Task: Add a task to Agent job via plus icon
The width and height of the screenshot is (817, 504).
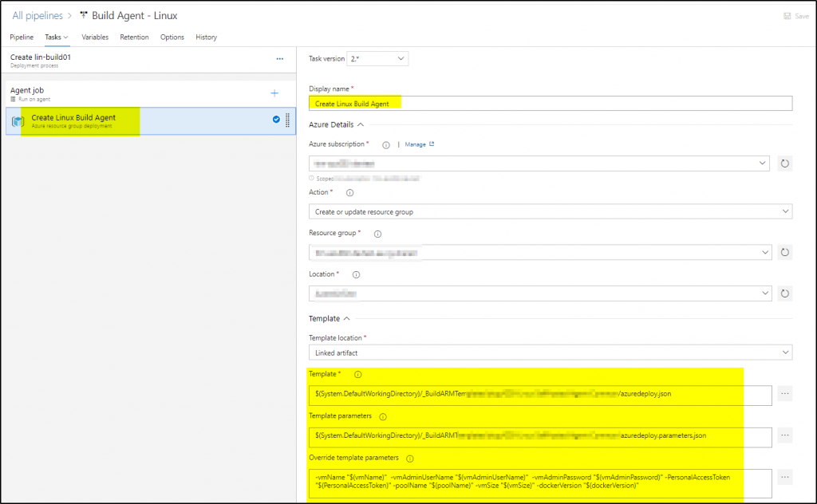Action: tap(274, 93)
